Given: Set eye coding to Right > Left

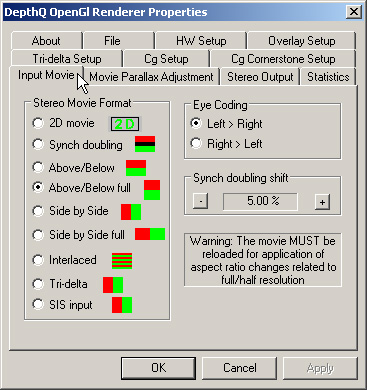Looking at the screenshot, I should pos(196,143).
